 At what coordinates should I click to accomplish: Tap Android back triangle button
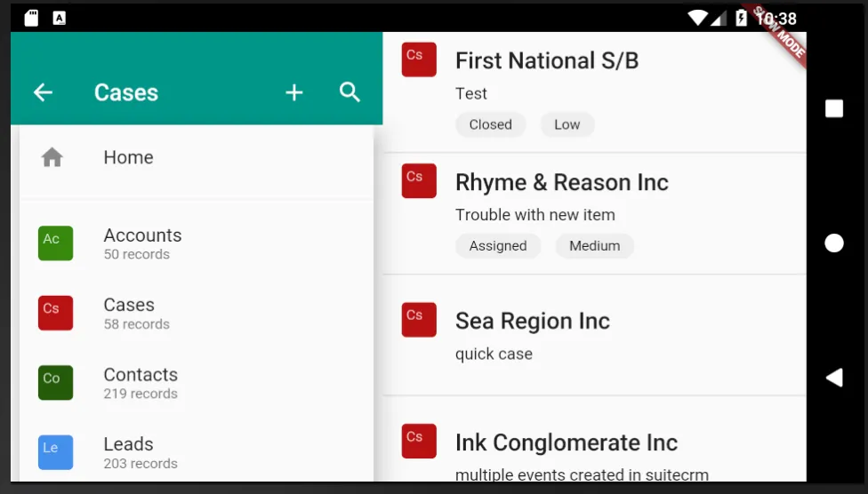coord(834,378)
